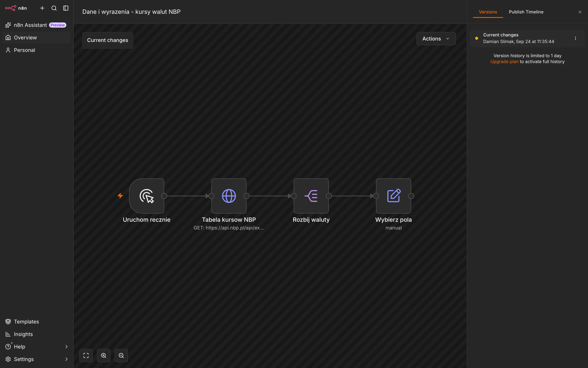Click output connector of Wybierz pola node
This screenshot has height=368, width=588.
[411, 196]
